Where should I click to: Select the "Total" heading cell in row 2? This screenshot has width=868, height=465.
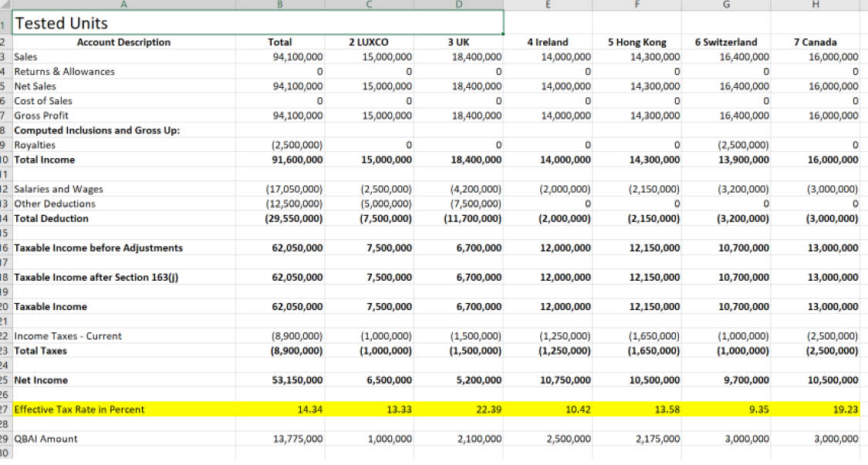280,42
